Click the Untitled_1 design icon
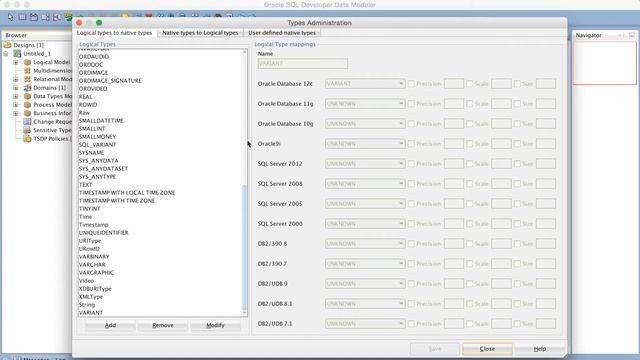The image size is (640, 360). [17, 53]
